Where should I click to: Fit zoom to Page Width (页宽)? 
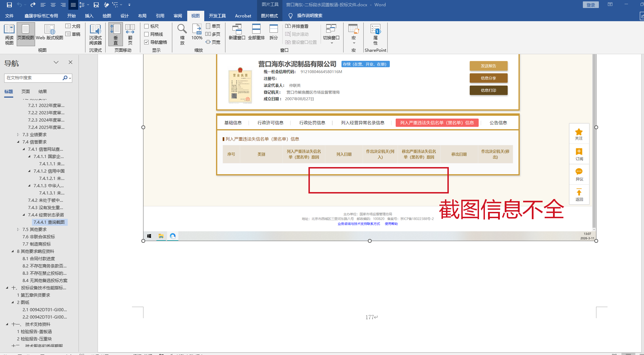pos(213,42)
